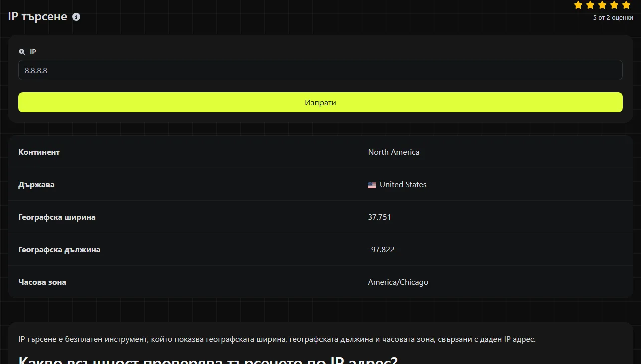The image size is (641, 364).
Task: Click the IP input field containing 8.8.8.8
Action: pyautogui.click(x=320, y=70)
